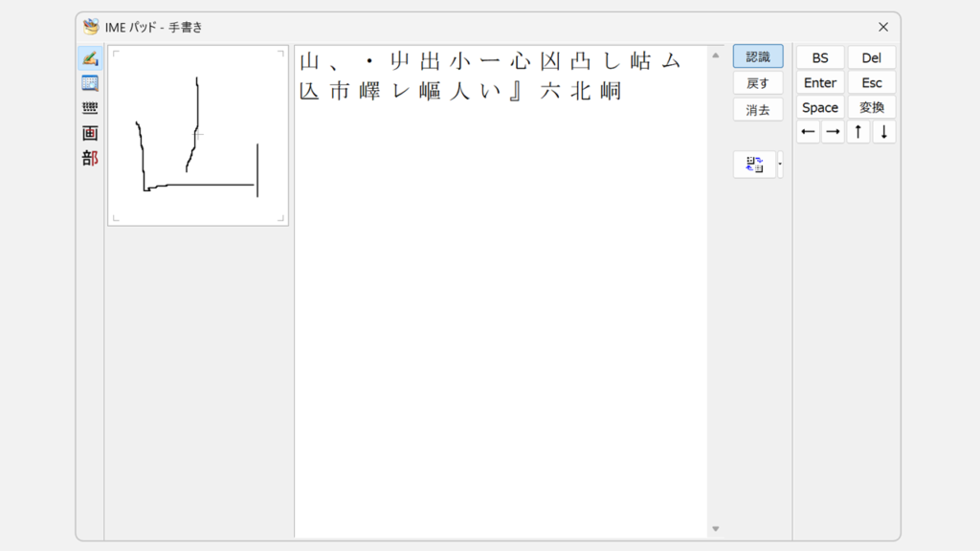
Task: Clear the drawing with 消去 button
Action: pyautogui.click(x=757, y=109)
